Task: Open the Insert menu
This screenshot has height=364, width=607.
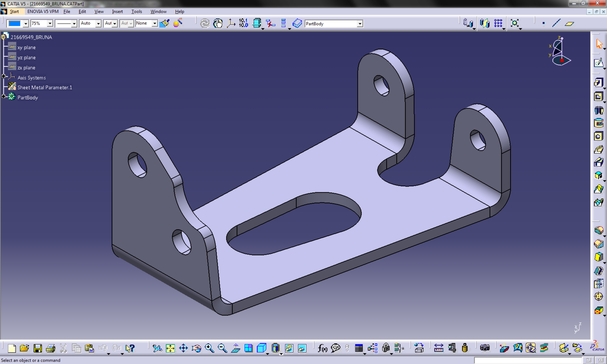Action: click(117, 11)
